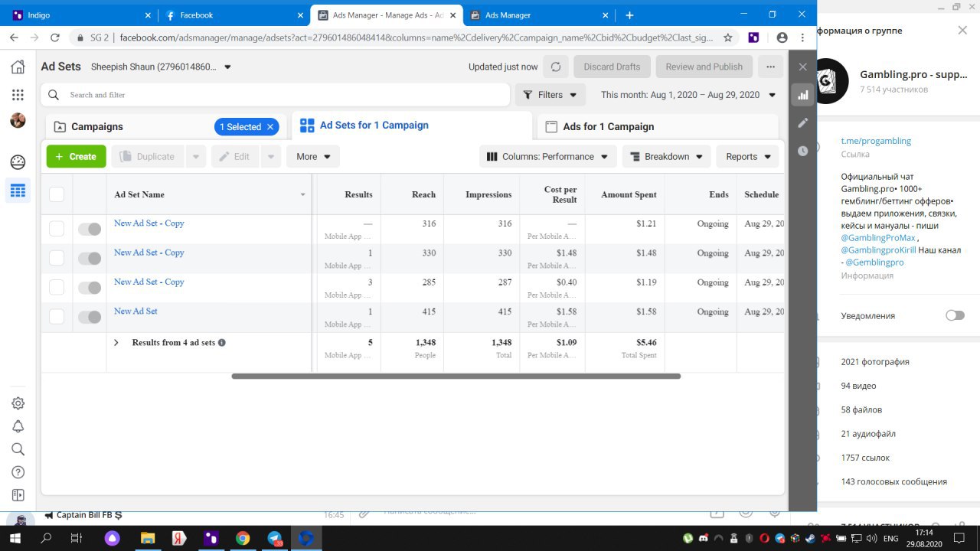Tick the checkbox for the New Ad Set row
Screen dimensions: 980x551
pos(57,316)
